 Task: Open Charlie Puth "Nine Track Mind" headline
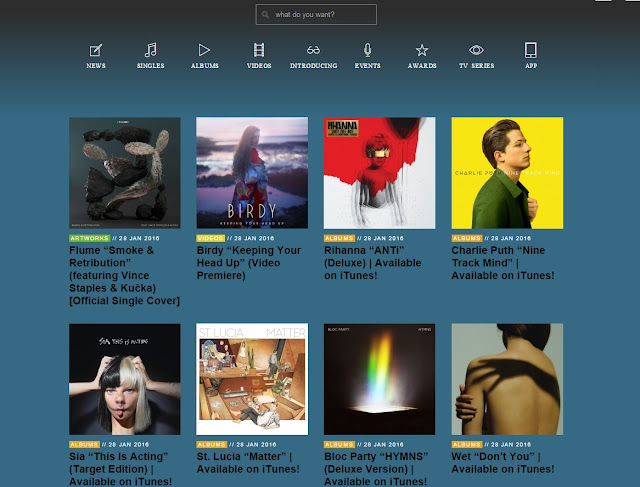pos(503,263)
